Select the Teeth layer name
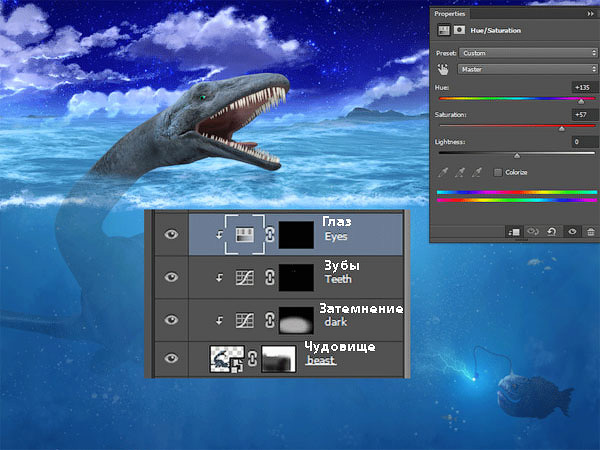 click(x=338, y=279)
